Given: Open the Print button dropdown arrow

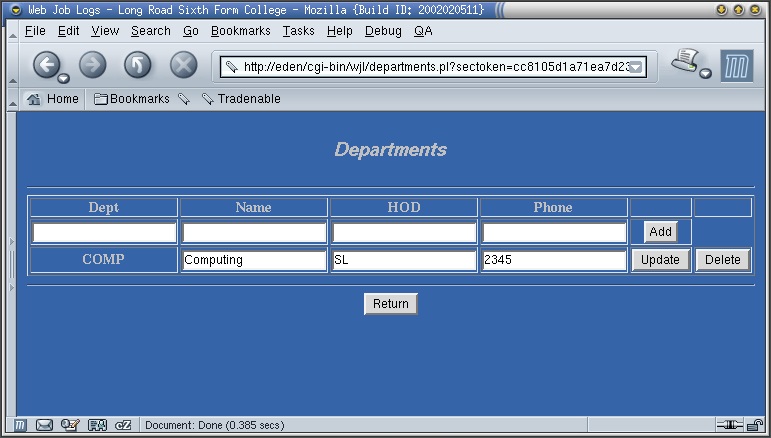Looking at the screenshot, I should pyautogui.click(x=706, y=74).
